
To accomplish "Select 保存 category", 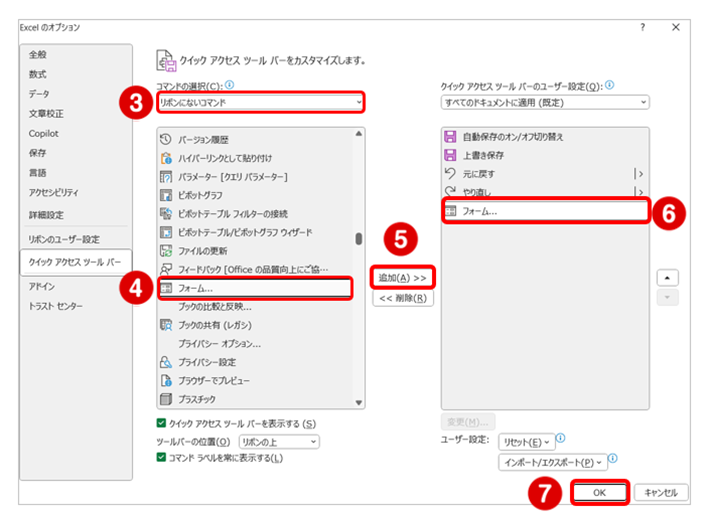I will 76,153.
